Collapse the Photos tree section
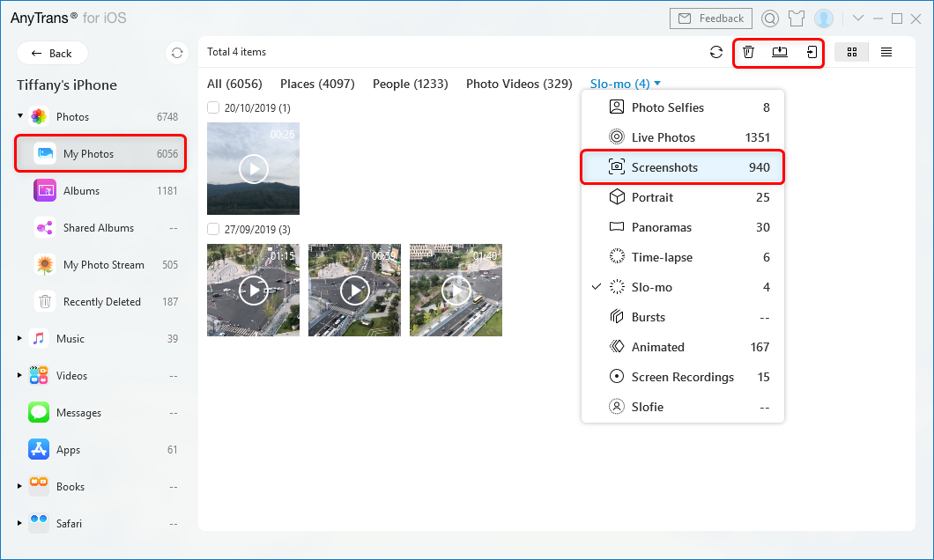 (x=20, y=116)
